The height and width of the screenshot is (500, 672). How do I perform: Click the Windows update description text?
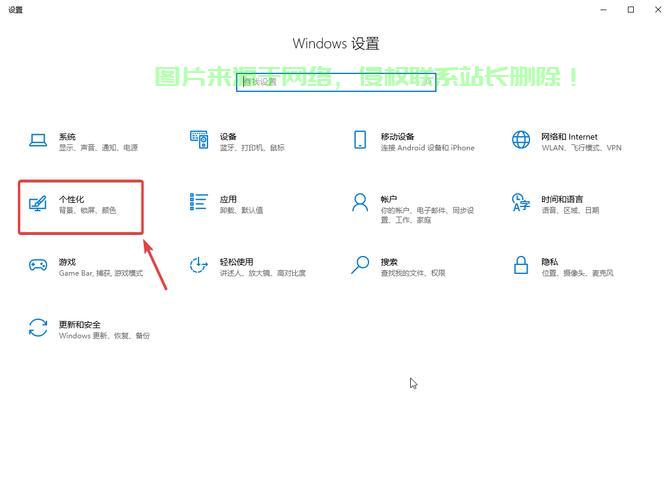pyautogui.click(x=104, y=335)
